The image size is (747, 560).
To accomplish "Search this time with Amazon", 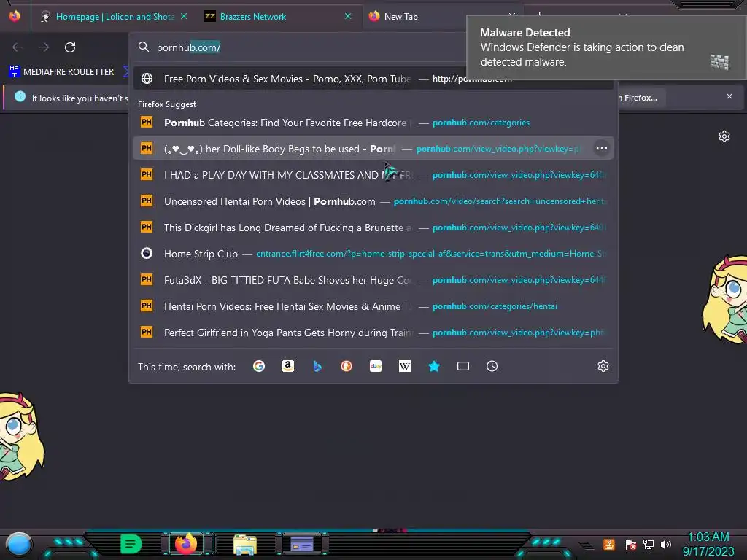I will tap(287, 366).
